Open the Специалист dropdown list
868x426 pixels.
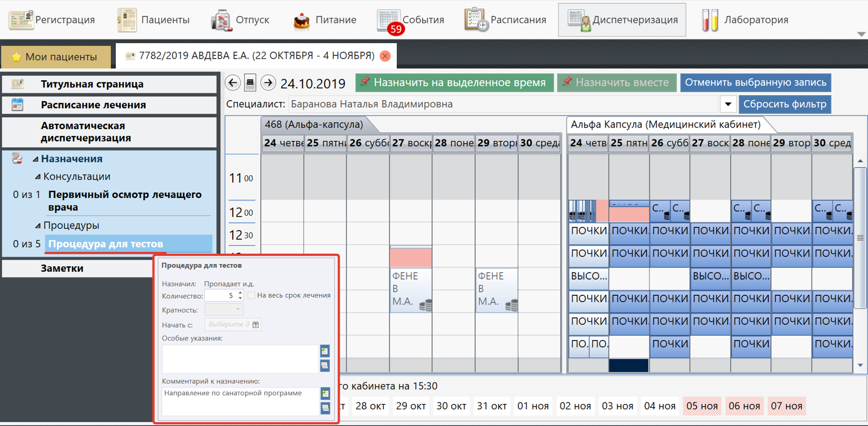point(727,104)
